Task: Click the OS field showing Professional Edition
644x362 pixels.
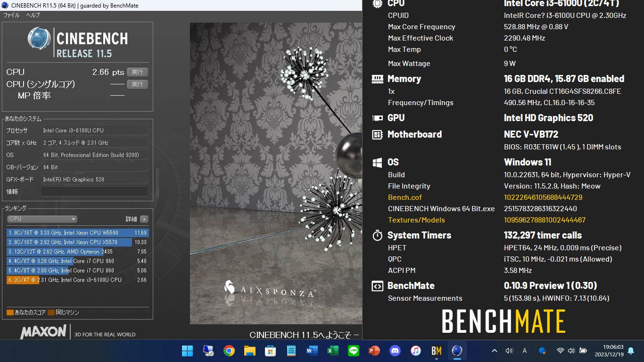Action: point(94,155)
